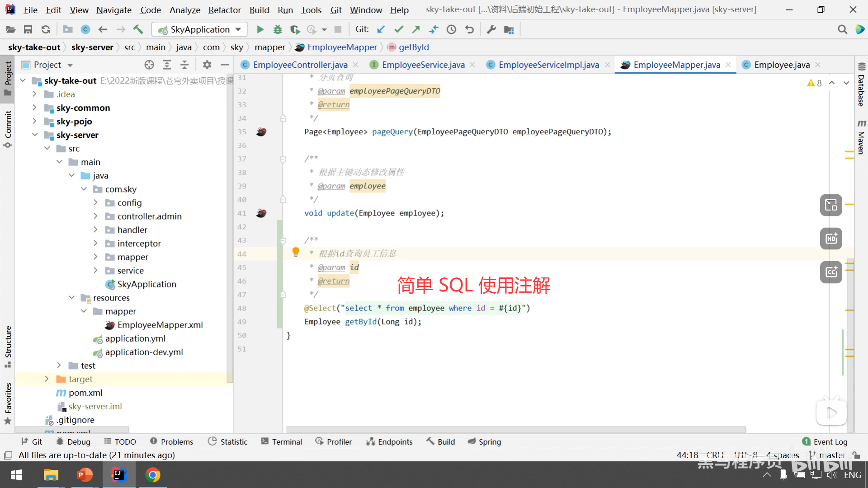Click the Debug bug icon in toolbar
The image size is (868, 488).
[278, 30]
